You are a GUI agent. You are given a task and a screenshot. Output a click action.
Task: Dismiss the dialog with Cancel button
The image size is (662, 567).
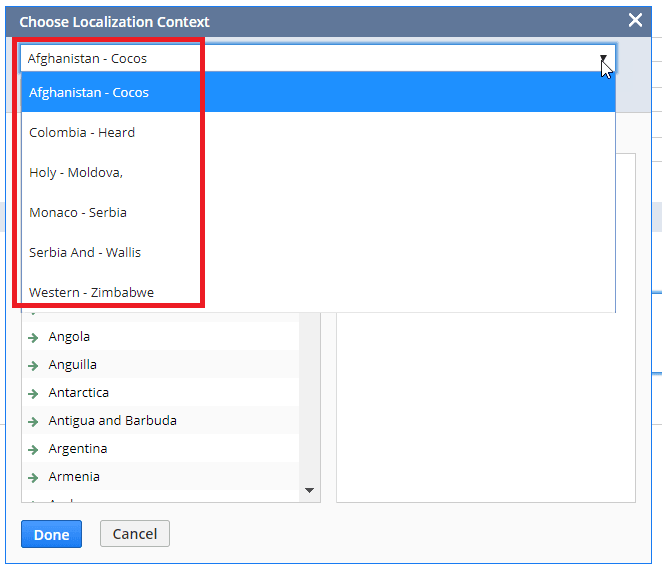pos(135,534)
